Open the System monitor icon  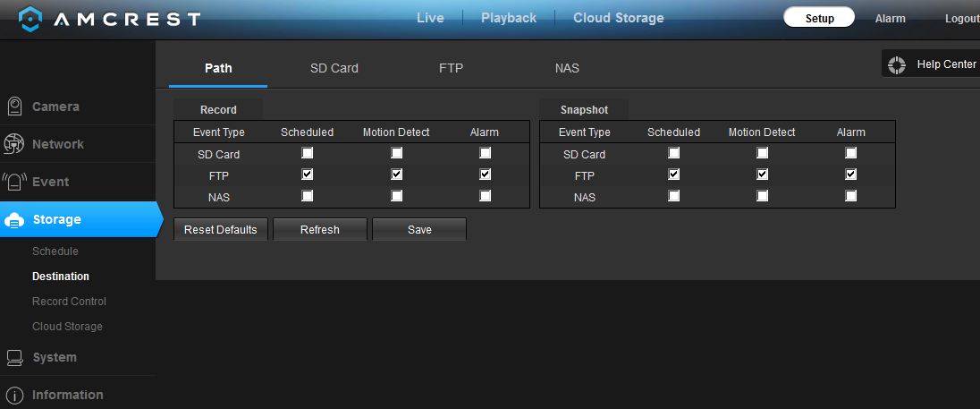coord(14,358)
